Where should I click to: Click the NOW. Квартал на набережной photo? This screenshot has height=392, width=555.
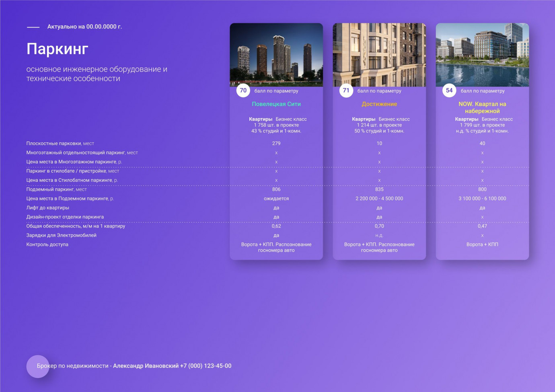482,55
